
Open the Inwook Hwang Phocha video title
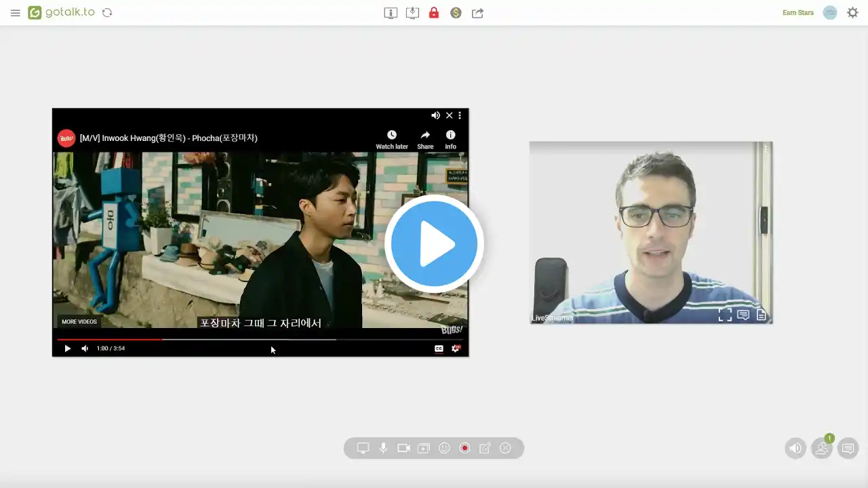pos(169,138)
